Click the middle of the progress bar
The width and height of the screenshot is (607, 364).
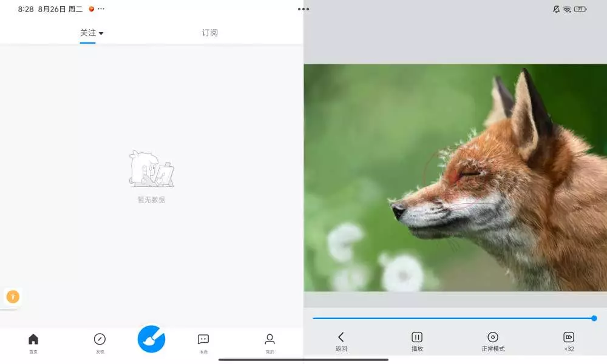pyautogui.click(x=453, y=318)
